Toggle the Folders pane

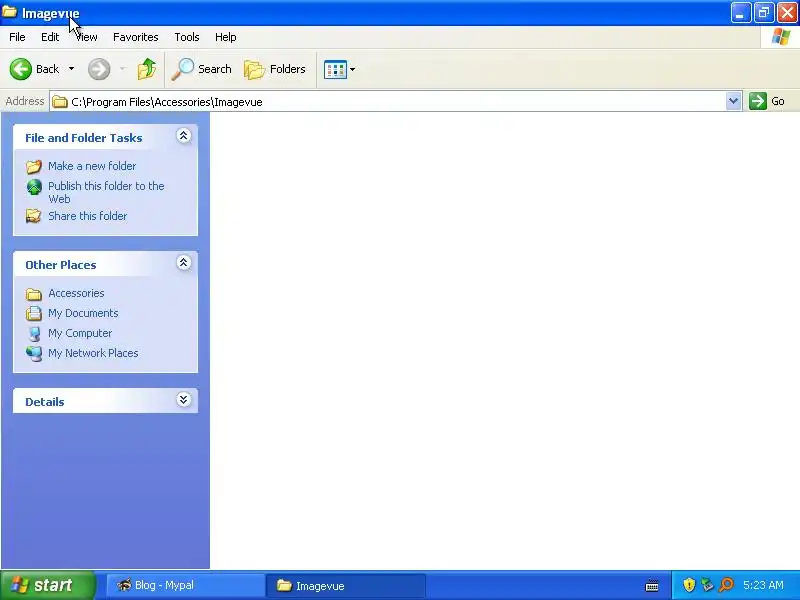pyautogui.click(x=275, y=69)
